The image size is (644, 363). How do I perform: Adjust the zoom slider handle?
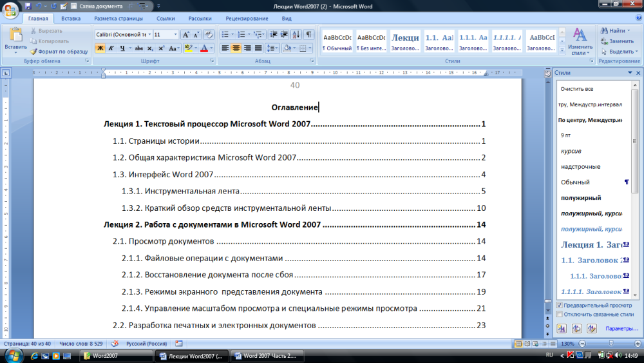[x=611, y=344]
